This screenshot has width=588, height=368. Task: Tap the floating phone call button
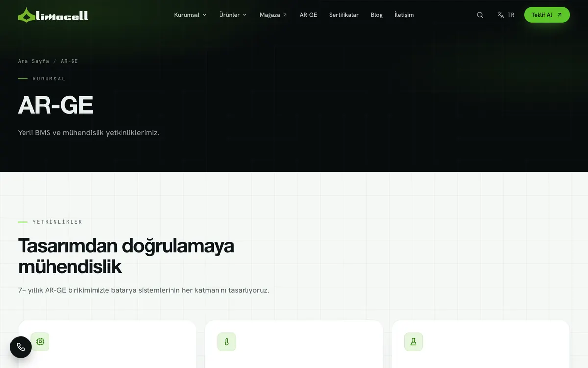21,347
